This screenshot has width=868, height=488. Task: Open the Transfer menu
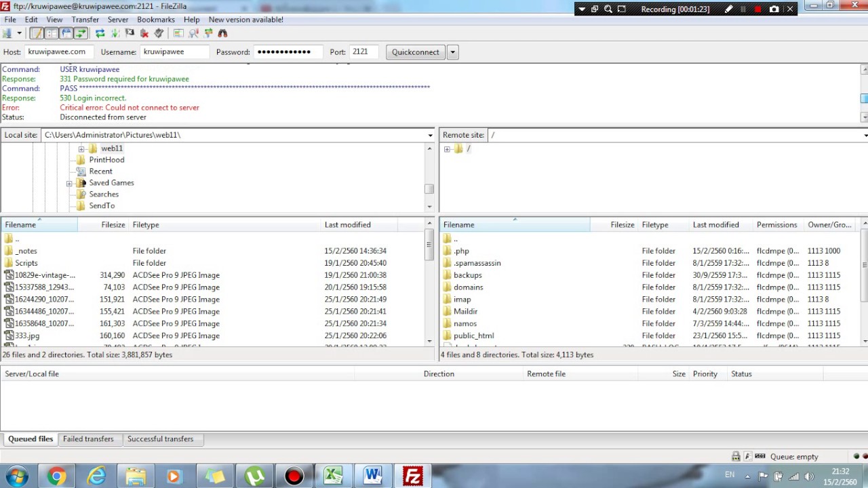85,20
